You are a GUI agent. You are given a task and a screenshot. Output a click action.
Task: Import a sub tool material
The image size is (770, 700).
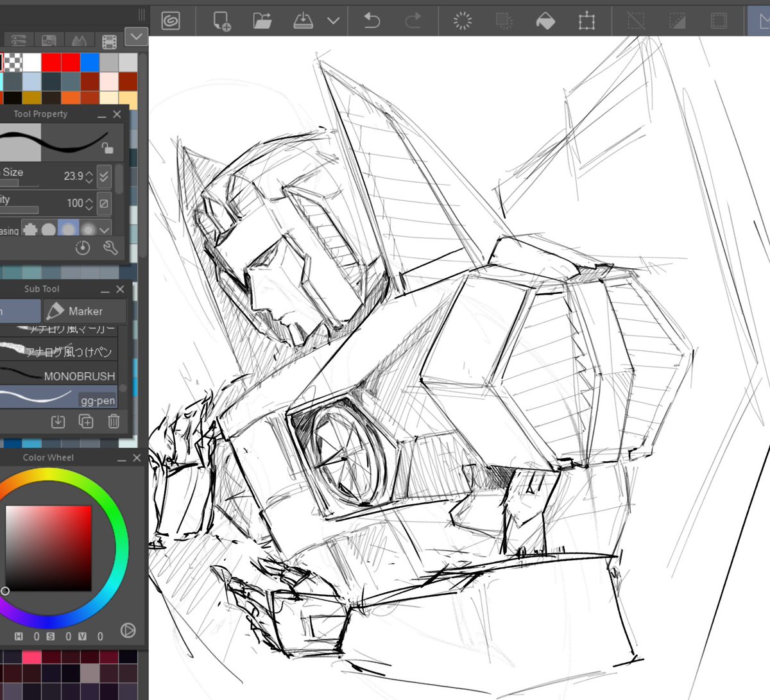click(58, 422)
